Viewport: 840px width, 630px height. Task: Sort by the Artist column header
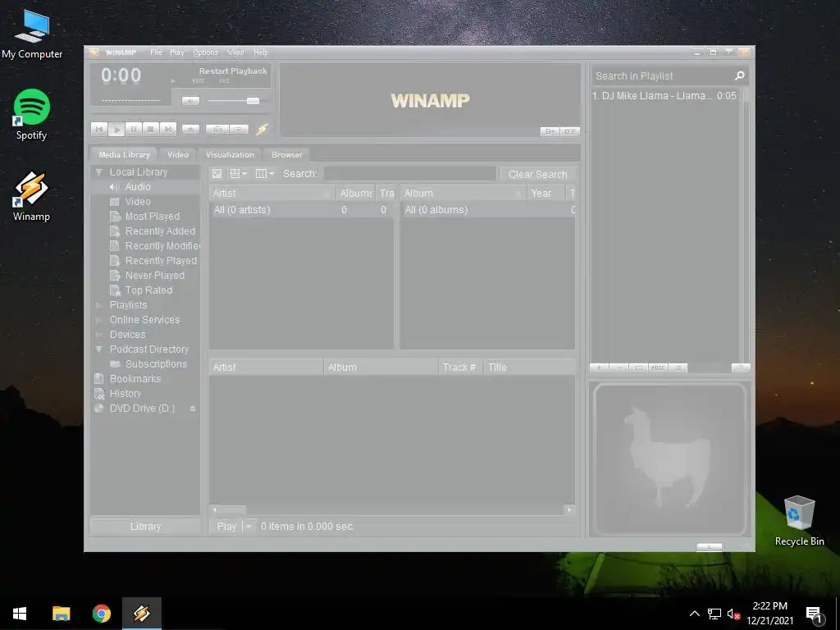click(x=272, y=194)
